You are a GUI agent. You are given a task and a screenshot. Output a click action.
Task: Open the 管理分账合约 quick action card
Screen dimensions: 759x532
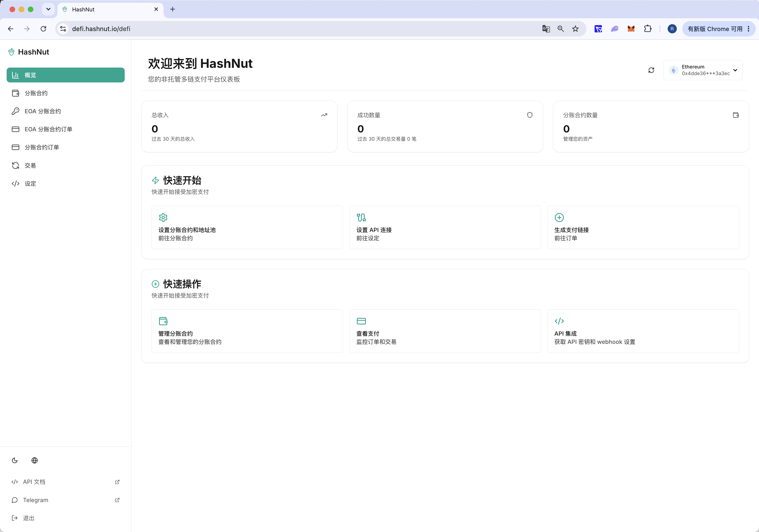point(247,331)
